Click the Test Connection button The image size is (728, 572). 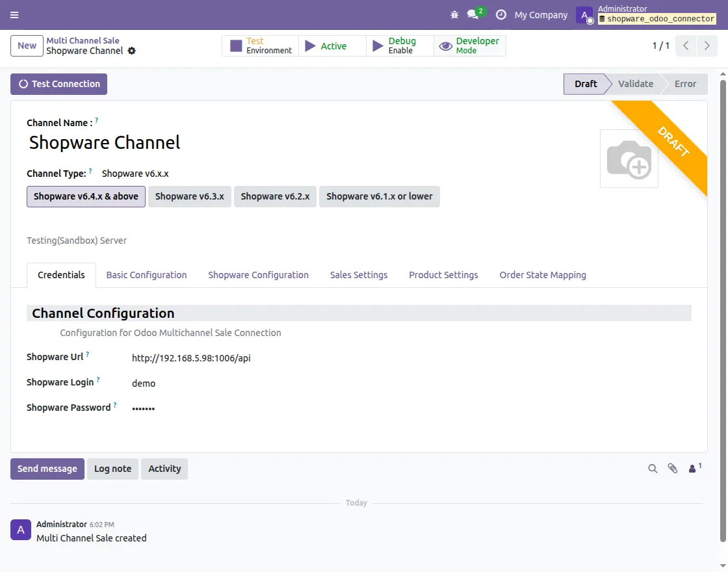tap(59, 84)
